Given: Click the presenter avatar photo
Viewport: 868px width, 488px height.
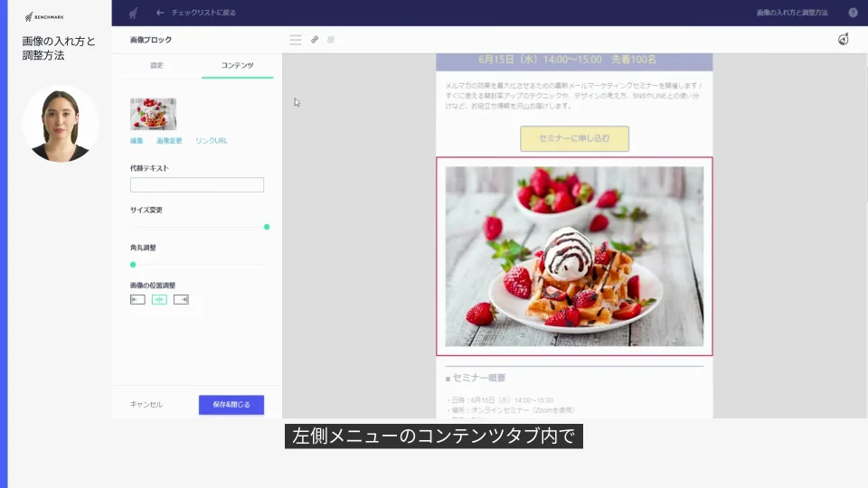Looking at the screenshot, I should [x=61, y=124].
